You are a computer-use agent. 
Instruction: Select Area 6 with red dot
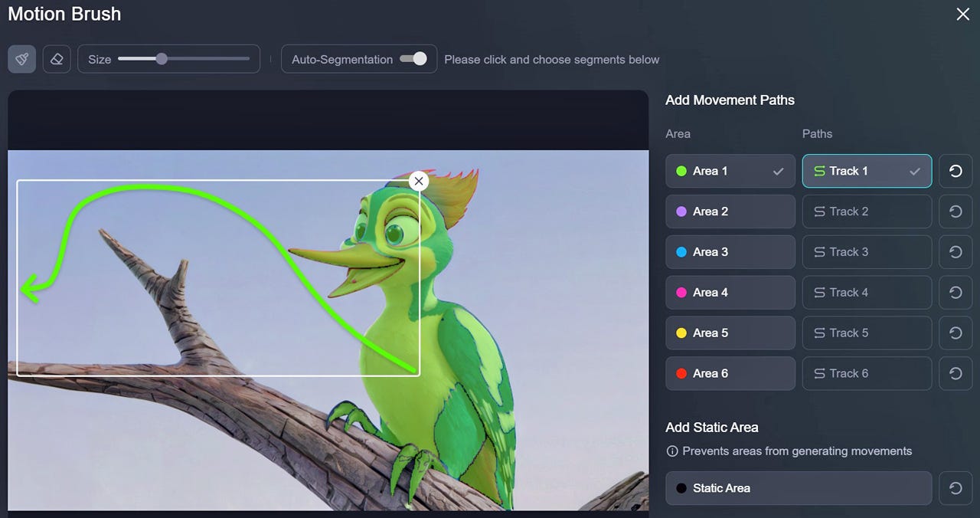[730, 374]
